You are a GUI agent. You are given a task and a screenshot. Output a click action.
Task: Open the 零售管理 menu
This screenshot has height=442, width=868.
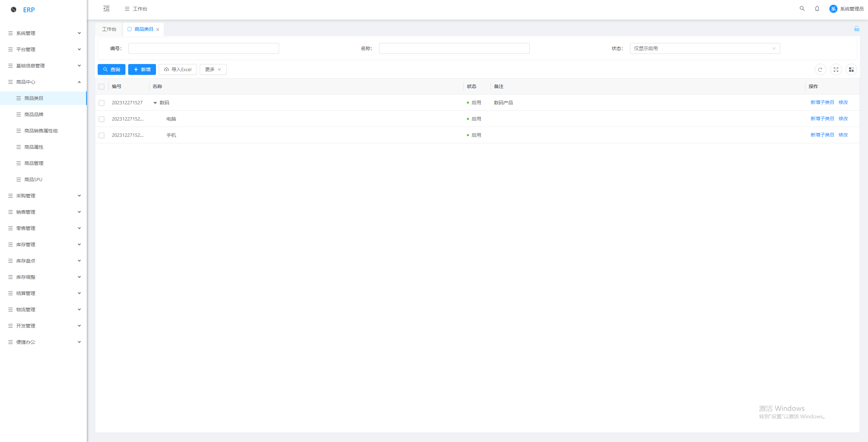click(43, 228)
